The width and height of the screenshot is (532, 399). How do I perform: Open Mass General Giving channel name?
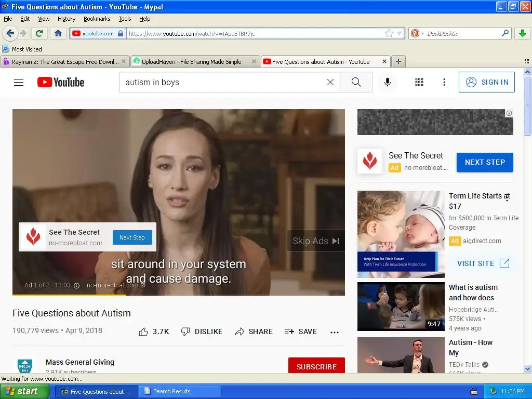79,362
